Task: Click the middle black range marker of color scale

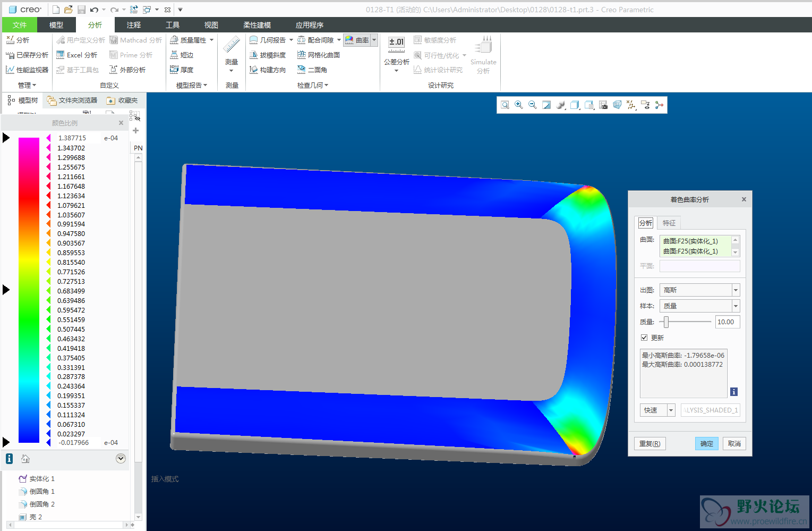Action: pos(6,290)
